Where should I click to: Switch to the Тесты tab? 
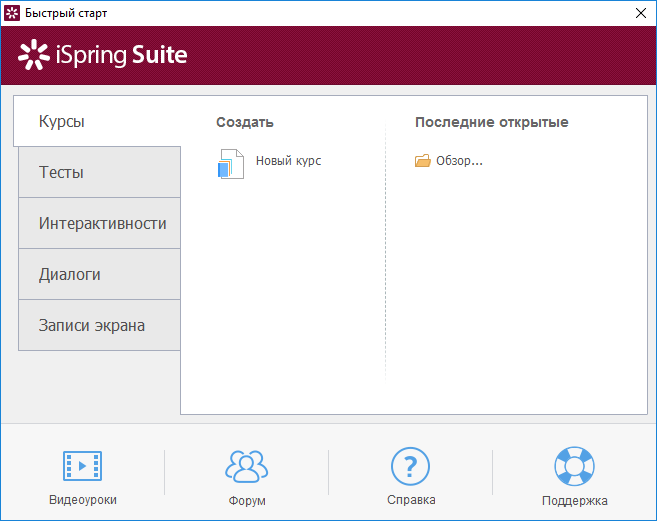[100, 172]
